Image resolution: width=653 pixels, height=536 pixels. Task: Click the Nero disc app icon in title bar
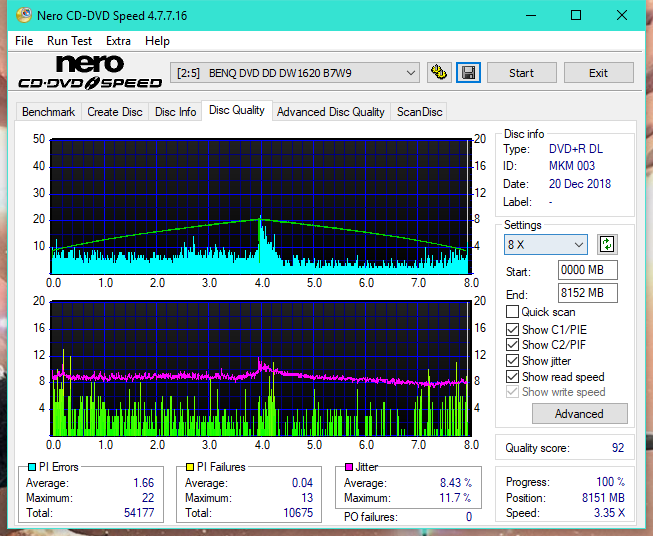24,15
